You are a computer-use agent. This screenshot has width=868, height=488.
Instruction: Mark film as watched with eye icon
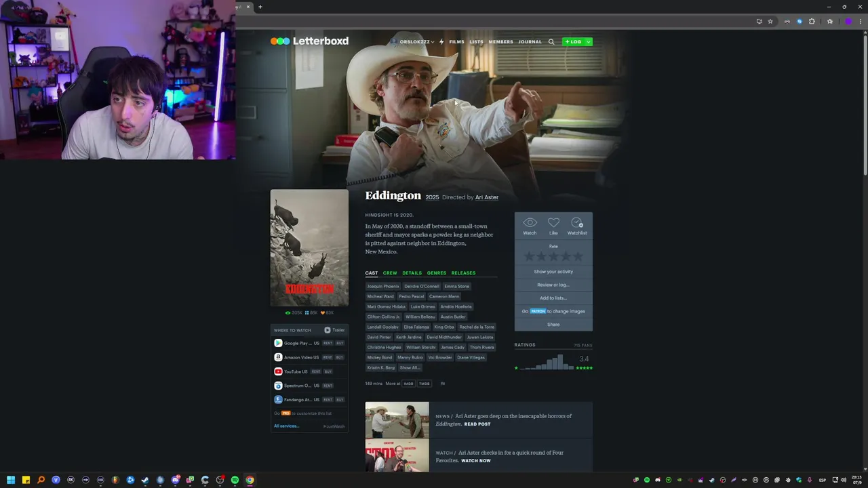(x=530, y=223)
